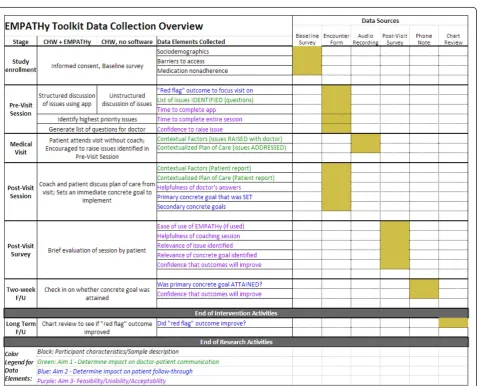Select the Stage column header
This screenshot has height=386, width=478.
point(21,42)
